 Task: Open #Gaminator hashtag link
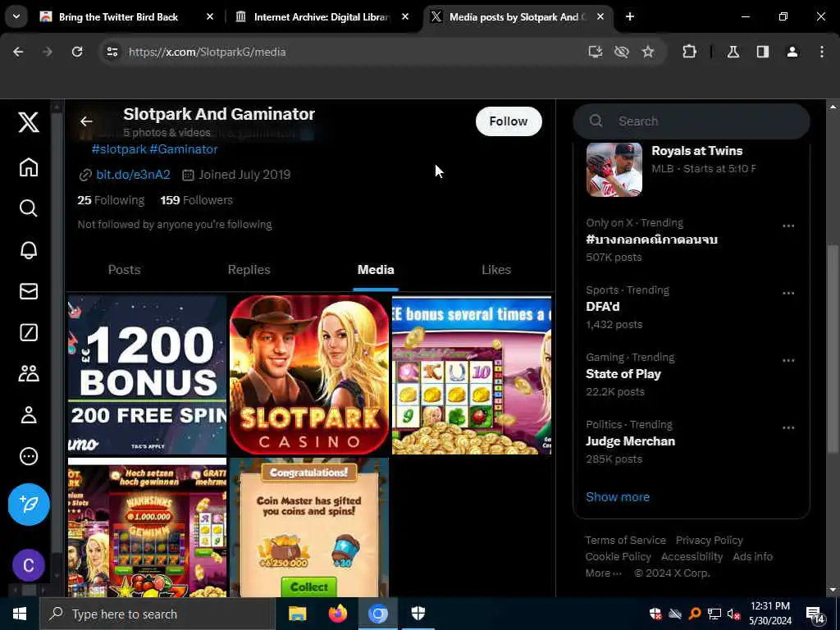click(x=184, y=149)
